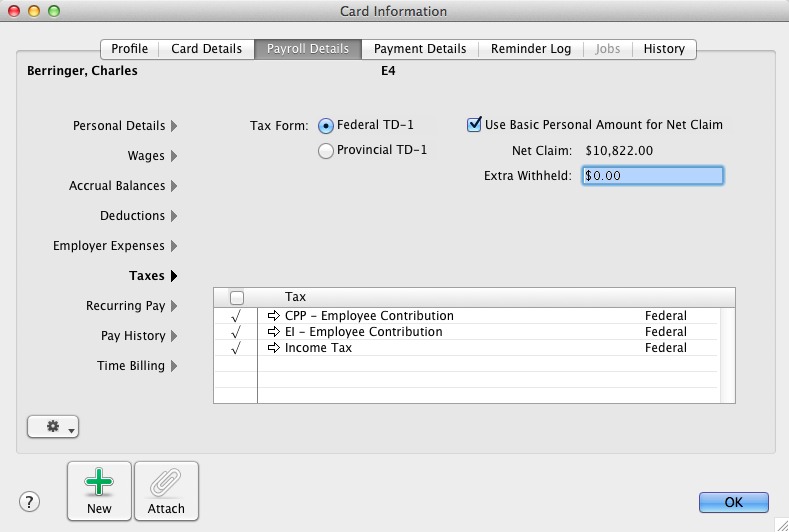The height and width of the screenshot is (532, 789).
Task: Click the Attach paperclip icon
Action: (166, 485)
